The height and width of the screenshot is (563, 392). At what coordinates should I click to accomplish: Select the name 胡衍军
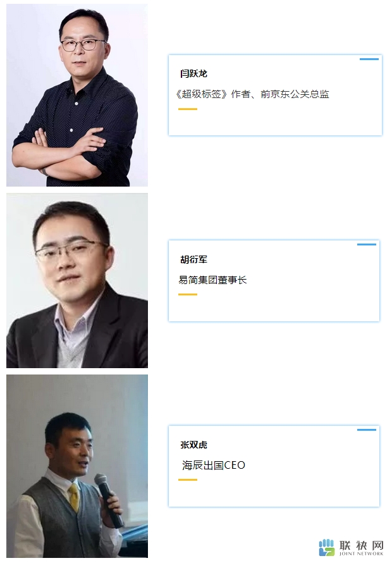pos(194,259)
